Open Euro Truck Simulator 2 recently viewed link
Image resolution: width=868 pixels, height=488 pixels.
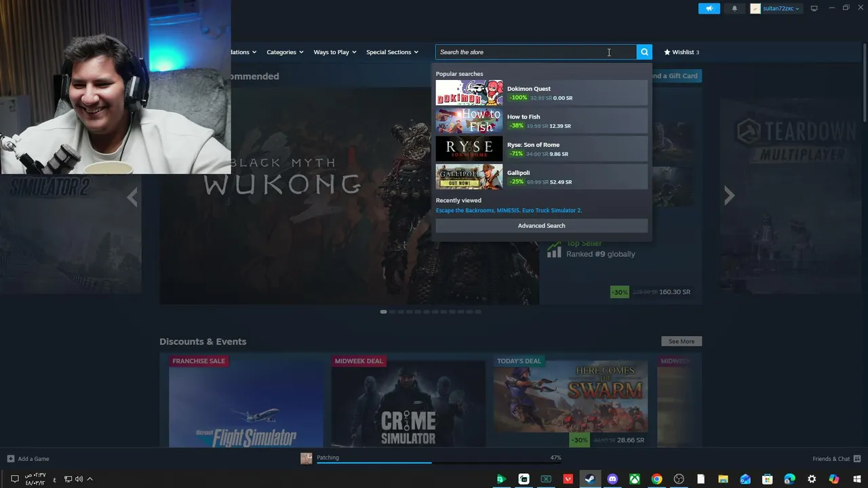coord(552,211)
